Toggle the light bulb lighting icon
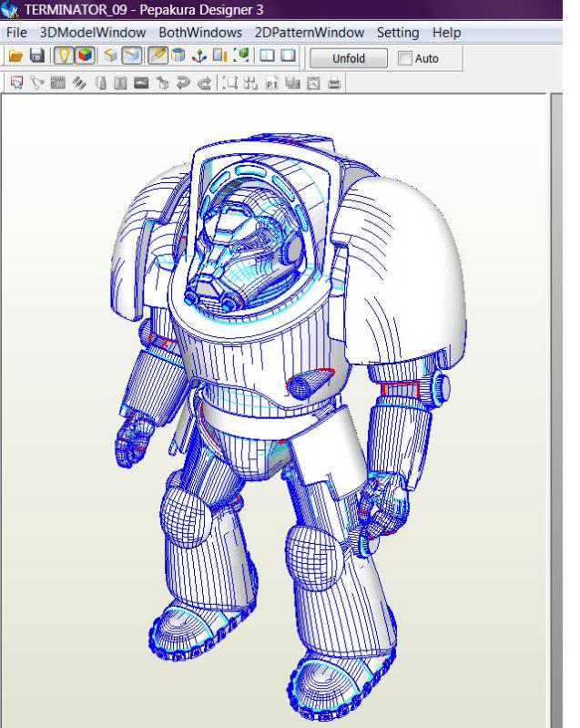580x728 pixels. coord(64,56)
